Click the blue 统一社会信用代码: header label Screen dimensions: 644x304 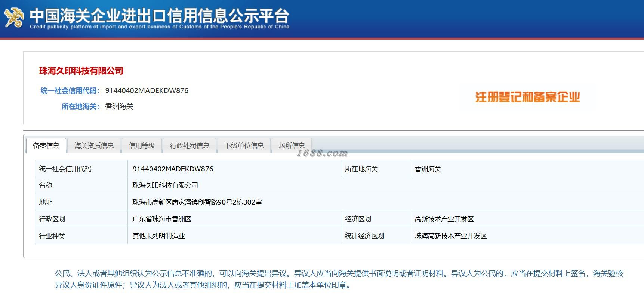(70, 91)
